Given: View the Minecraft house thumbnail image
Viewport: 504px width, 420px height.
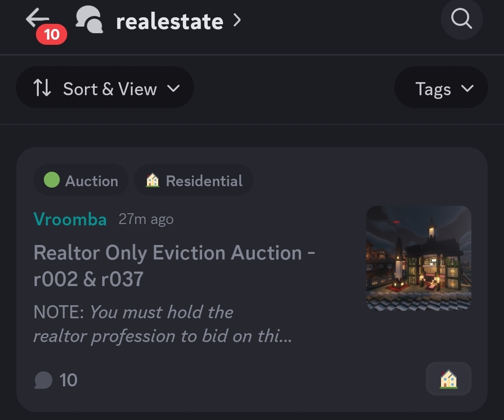Looking at the screenshot, I should [419, 258].
